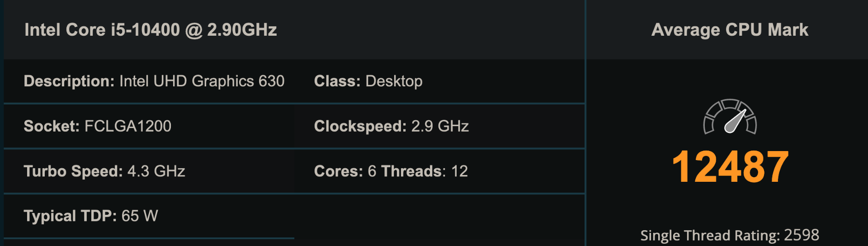This screenshot has width=868, height=246.
Task: Select the 4.3 GHz turbo value
Action: tap(156, 171)
